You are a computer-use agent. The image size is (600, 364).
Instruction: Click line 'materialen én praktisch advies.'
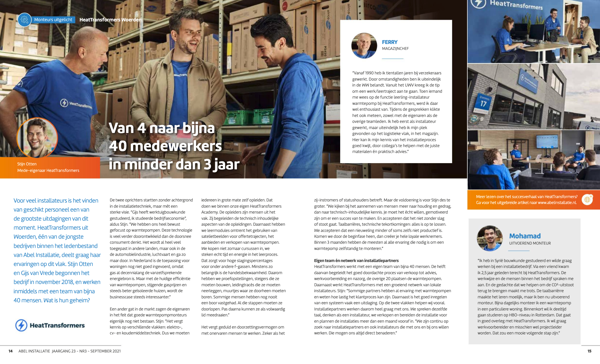click(380, 152)
